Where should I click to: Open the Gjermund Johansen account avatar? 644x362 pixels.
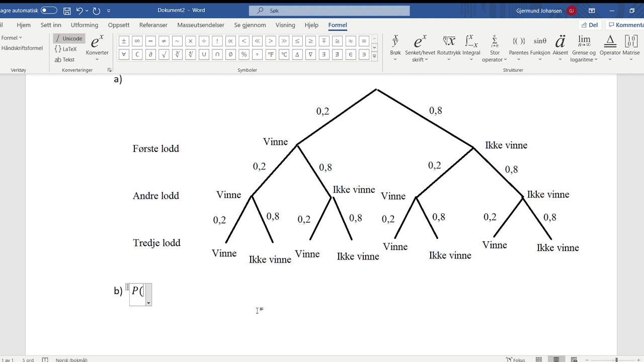[572, 11]
